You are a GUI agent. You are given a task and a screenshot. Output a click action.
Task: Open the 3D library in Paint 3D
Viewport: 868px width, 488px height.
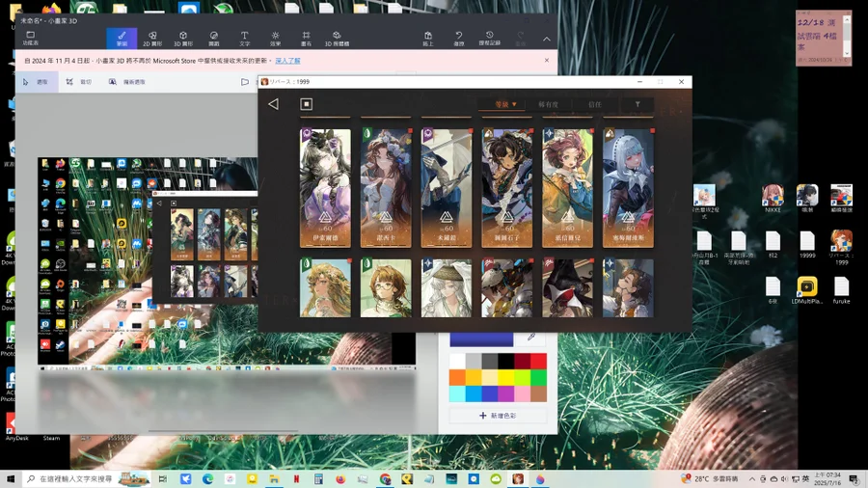point(337,39)
